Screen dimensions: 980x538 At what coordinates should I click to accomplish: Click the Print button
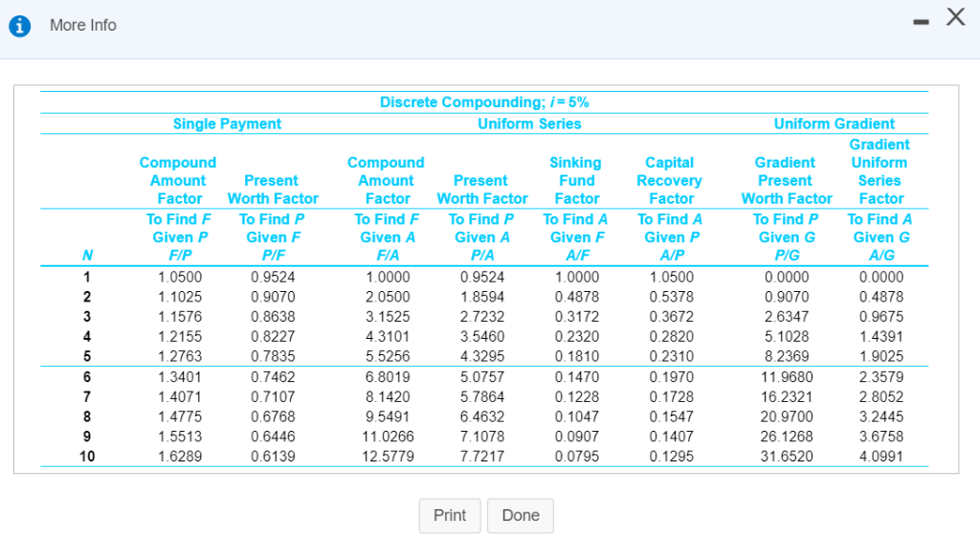click(450, 516)
